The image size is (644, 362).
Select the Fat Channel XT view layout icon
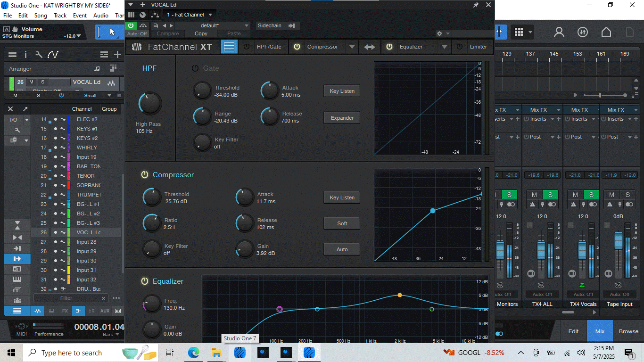(x=229, y=47)
